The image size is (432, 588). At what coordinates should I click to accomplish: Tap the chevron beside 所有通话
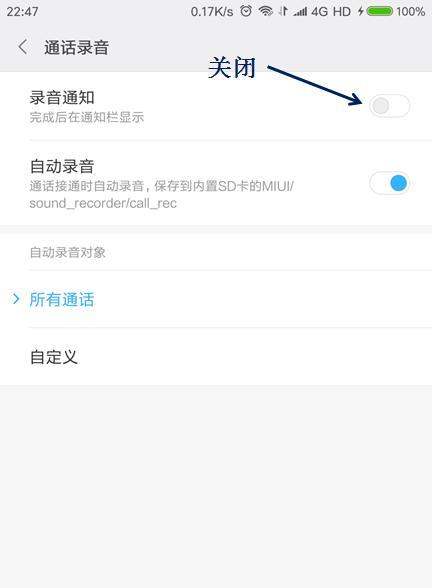[x=16, y=299]
